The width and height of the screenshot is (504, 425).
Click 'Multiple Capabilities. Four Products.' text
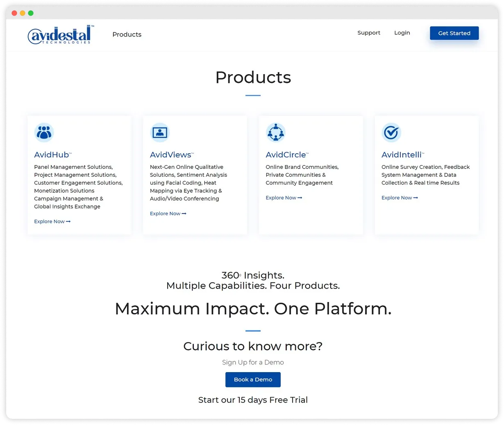pos(253,286)
